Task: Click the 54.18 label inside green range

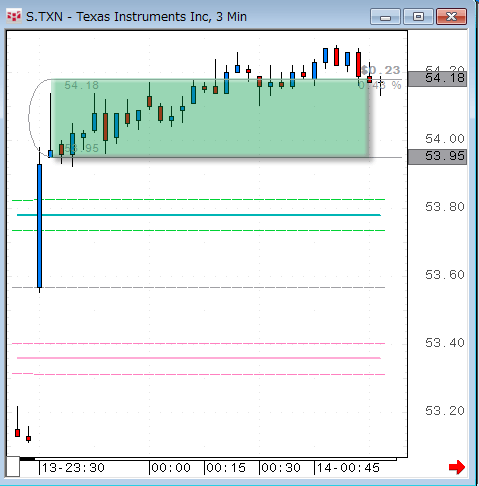Action: coord(82,85)
